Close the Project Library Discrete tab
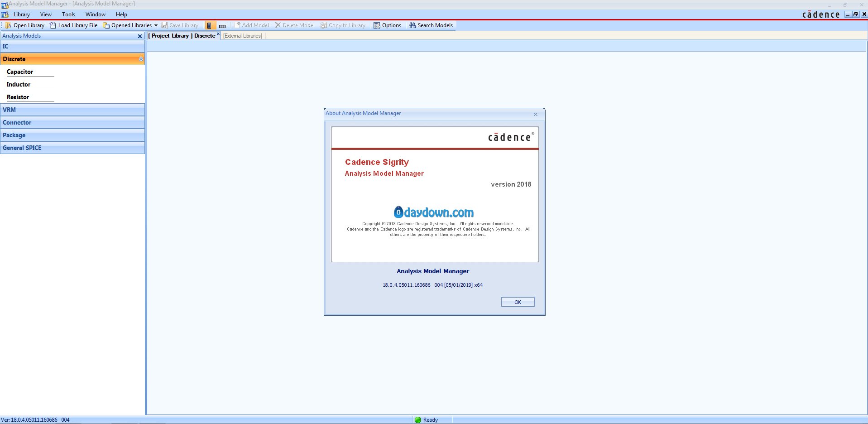Image resolution: width=868 pixels, height=424 pixels. pos(218,34)
